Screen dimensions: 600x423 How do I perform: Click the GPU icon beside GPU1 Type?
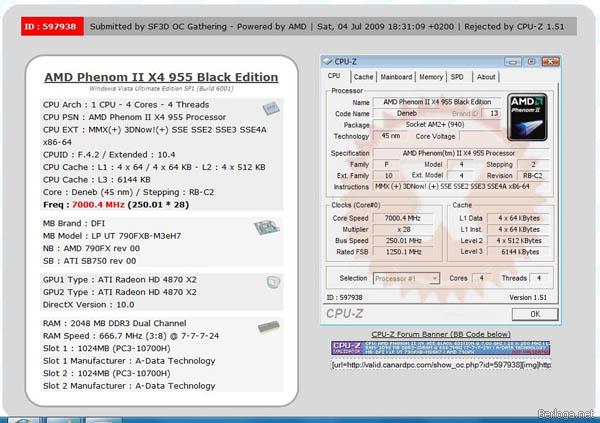click(273, 282)
